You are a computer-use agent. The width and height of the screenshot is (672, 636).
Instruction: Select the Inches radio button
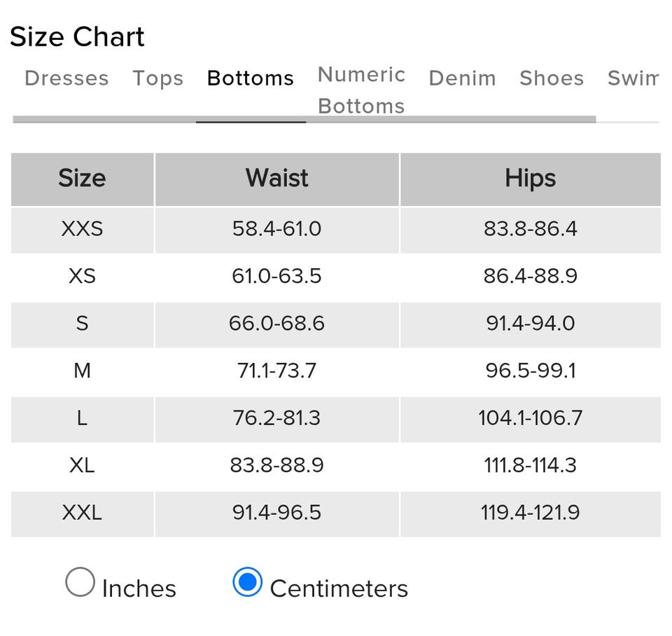(x=80, y=582)
